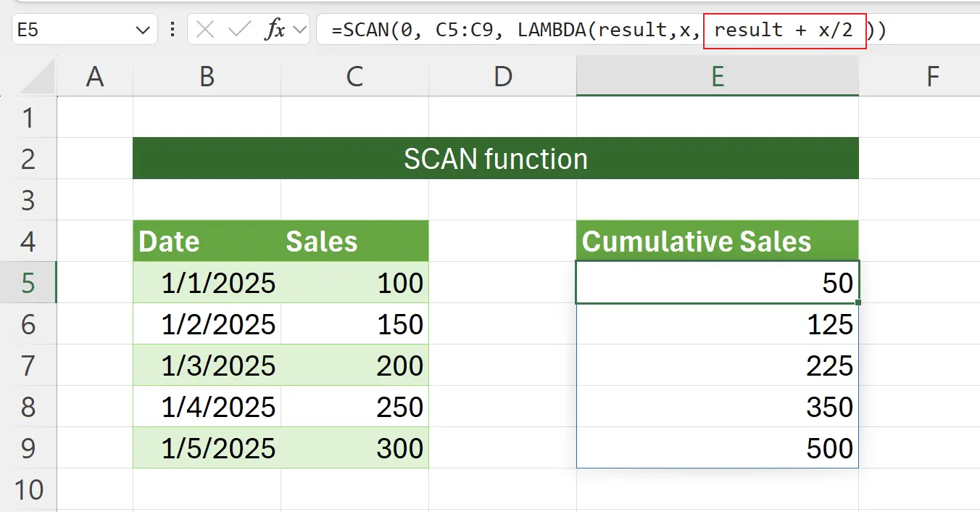980x512 pixels.
Task: Click the green square fill handle on cell E5
Action: (x=858, y=302)
